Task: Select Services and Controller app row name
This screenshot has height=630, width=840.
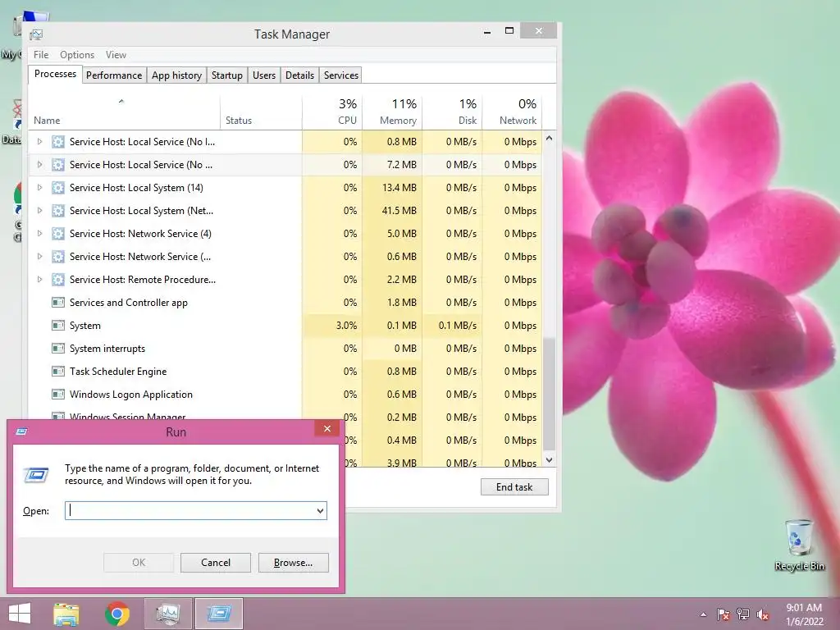Action: (x=129, y=303)
